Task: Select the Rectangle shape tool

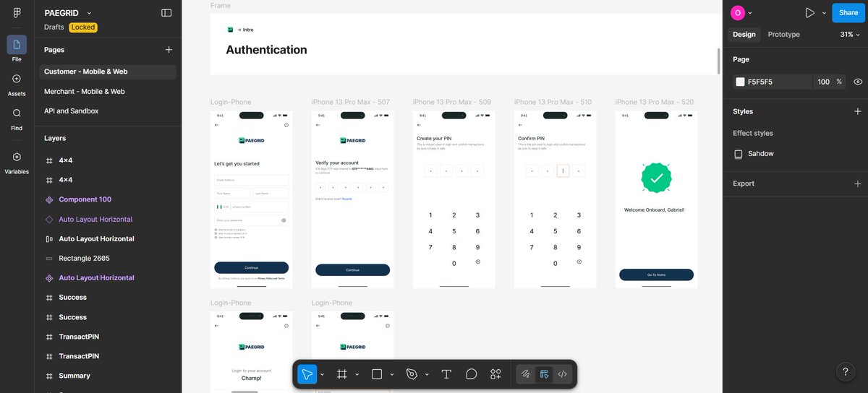Action: pyautogui.click(x=377, y=374)
